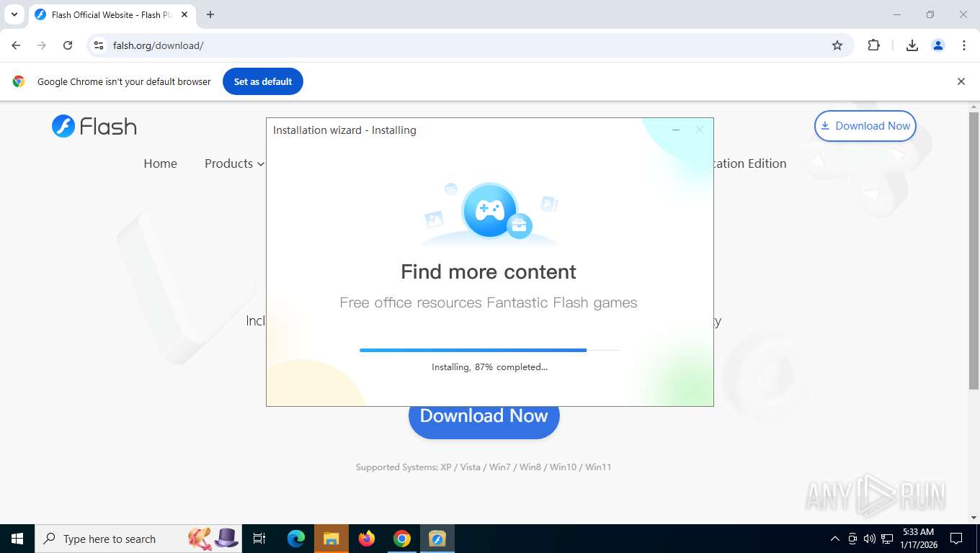Open the notification center icon
The height and width of the screenshot is (553, 980).
(956, 539)
